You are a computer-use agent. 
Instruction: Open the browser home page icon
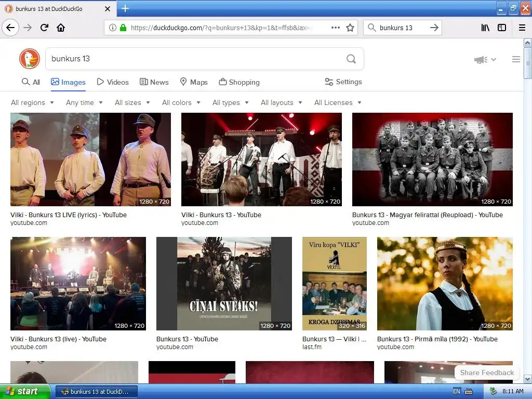pyautogui.click(x=61, y=28)
